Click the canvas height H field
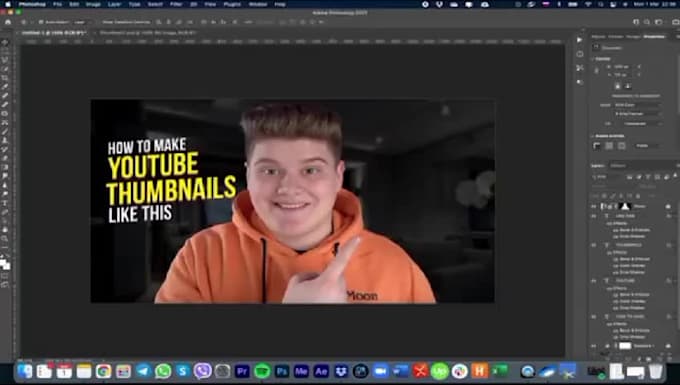This screenshot has height=385, width=680. click(621, 75)
